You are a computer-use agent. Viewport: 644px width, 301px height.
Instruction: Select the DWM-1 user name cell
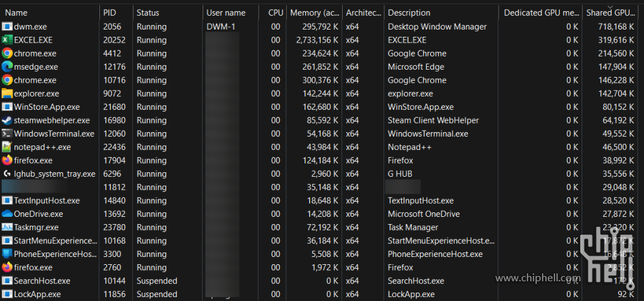tap(221, 27)
